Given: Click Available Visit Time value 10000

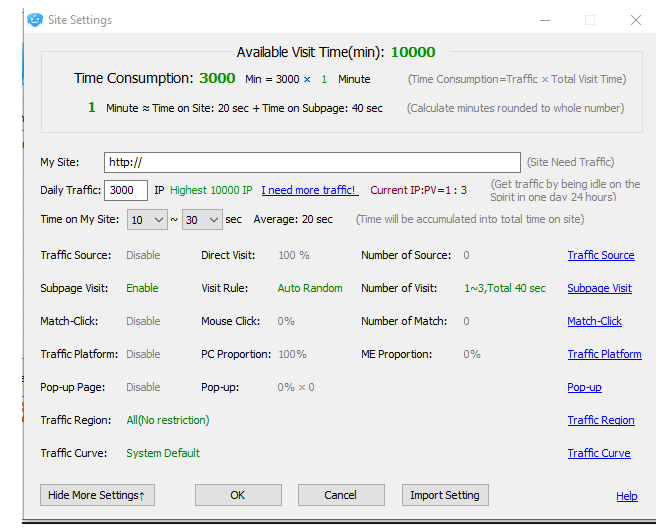Looking at the screenshot, I should click(413, 52).
